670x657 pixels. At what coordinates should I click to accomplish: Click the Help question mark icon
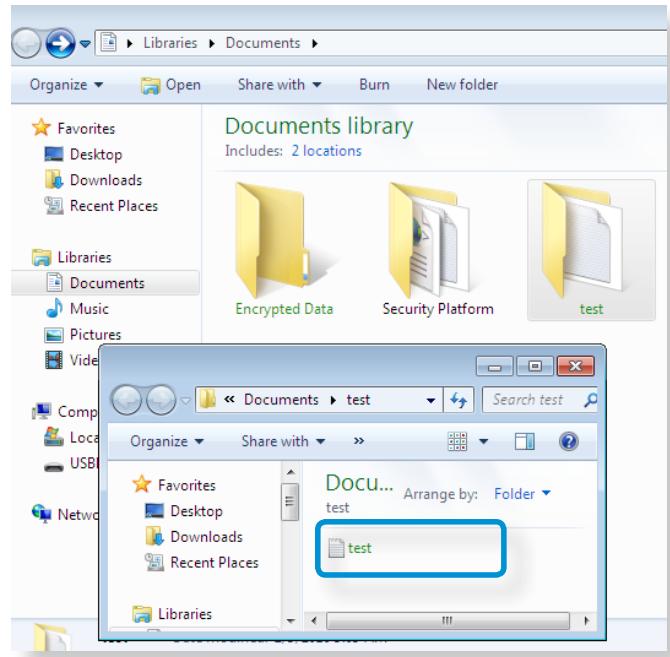569,441
